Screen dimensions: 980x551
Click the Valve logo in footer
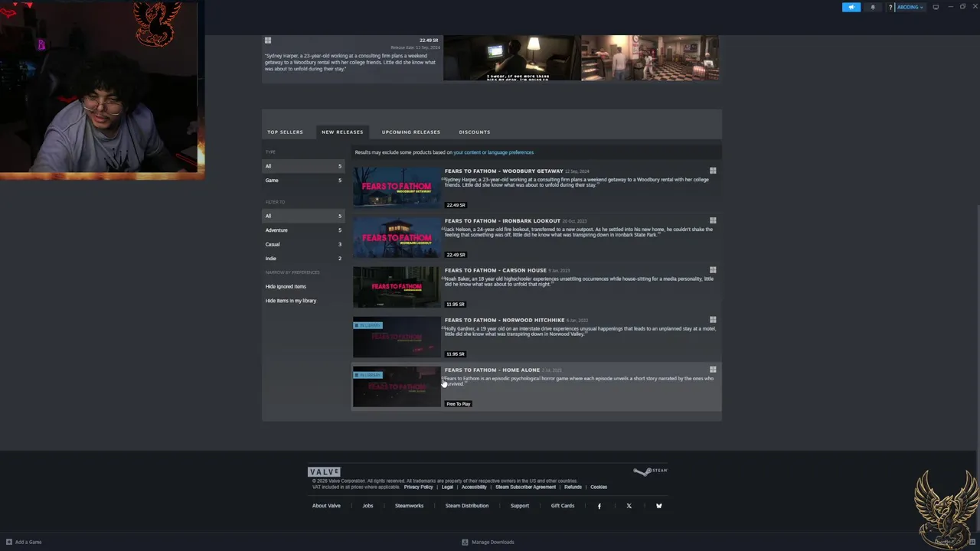coord(324,471)
